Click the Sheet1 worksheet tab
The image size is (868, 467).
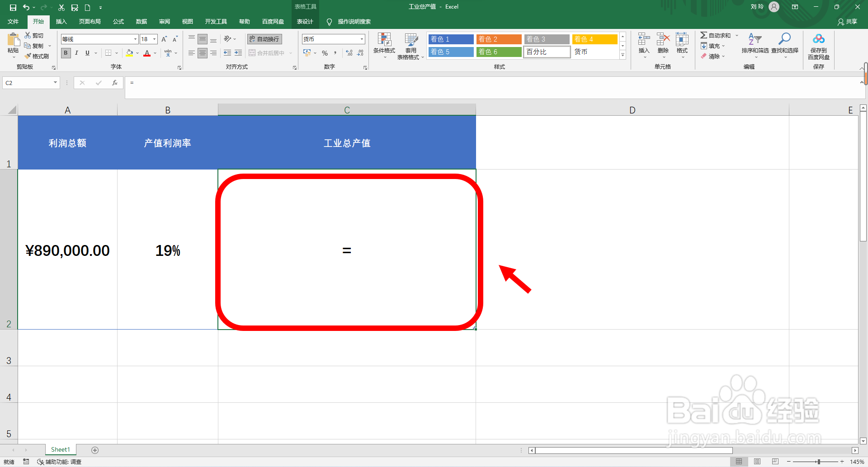click(61, 449)
